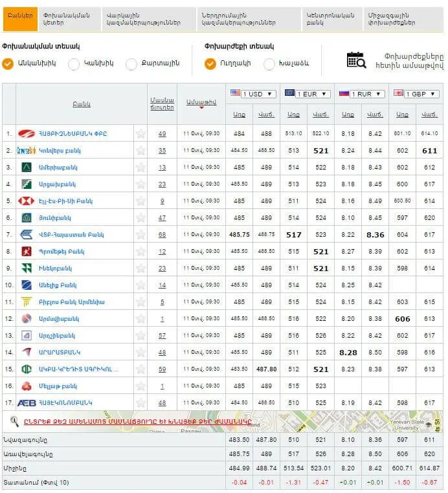Open the Էյչ-Էս-Բի-Սի Բանկ link
The image size is (448, 493).
pyautogui.click(x=65, y=201)
